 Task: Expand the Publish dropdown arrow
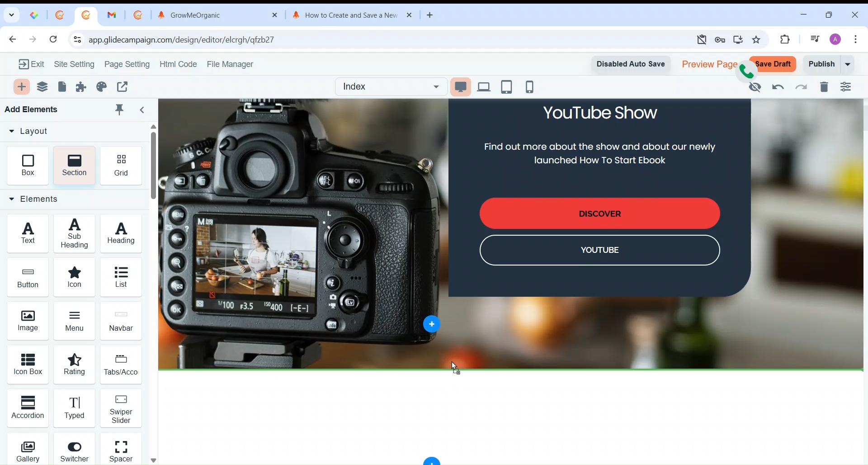(x=849, y=64)
